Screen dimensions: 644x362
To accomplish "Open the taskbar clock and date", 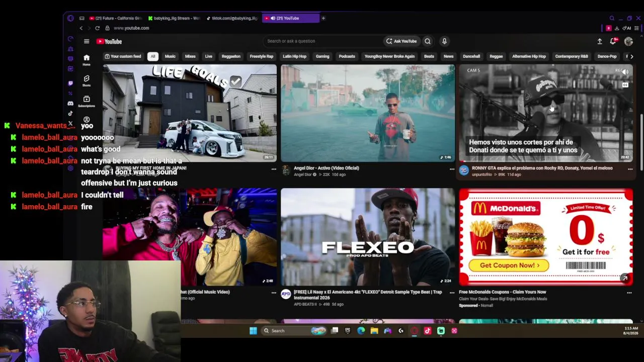I will (x=631, y=331).
